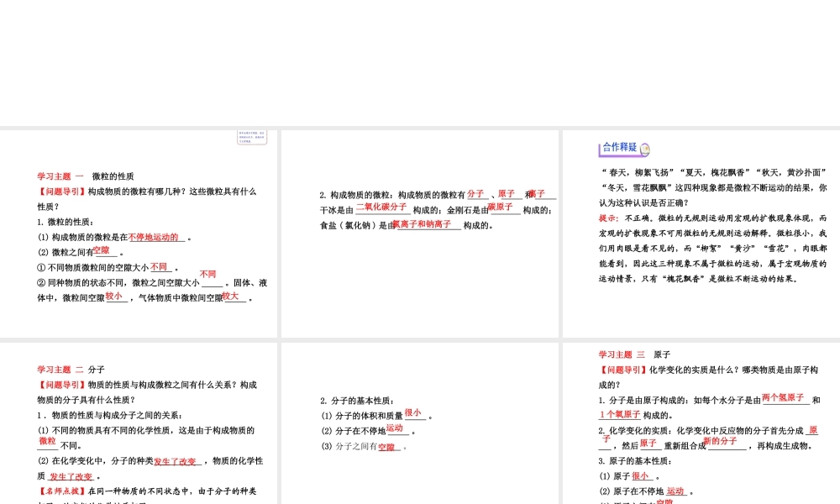This screenshot has width=840, height=504.
Task: Click the red answer 碳原子
Action: click(x=501, y=207)
